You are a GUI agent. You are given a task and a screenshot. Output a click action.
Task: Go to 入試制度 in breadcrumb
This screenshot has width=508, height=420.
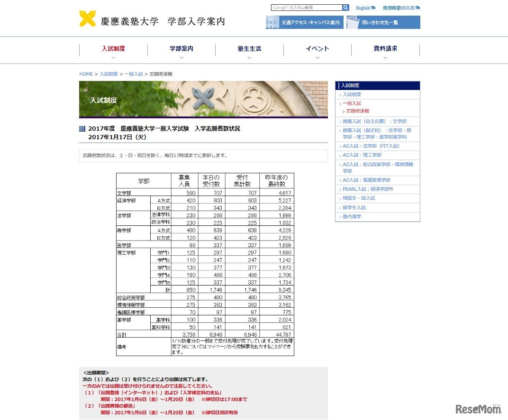coord(109,74)
